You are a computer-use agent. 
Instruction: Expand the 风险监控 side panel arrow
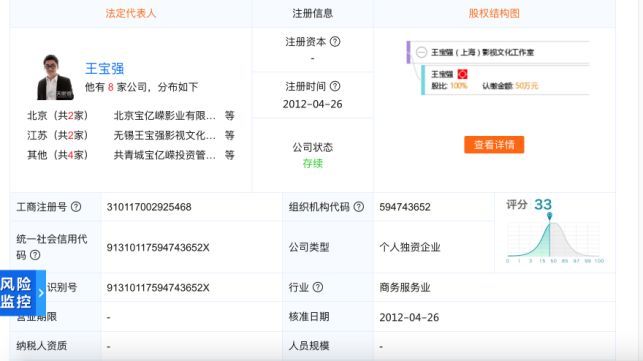click(41, 293)
